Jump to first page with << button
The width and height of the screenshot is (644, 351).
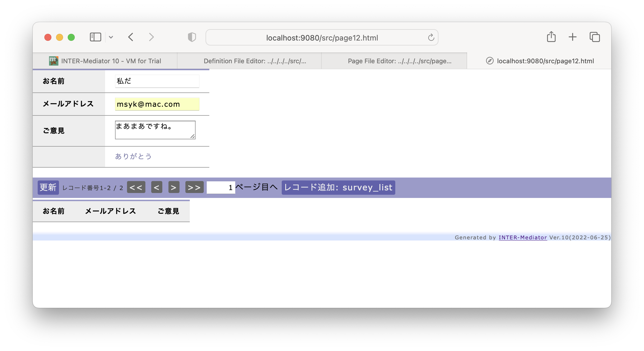(x=136, y=187)
